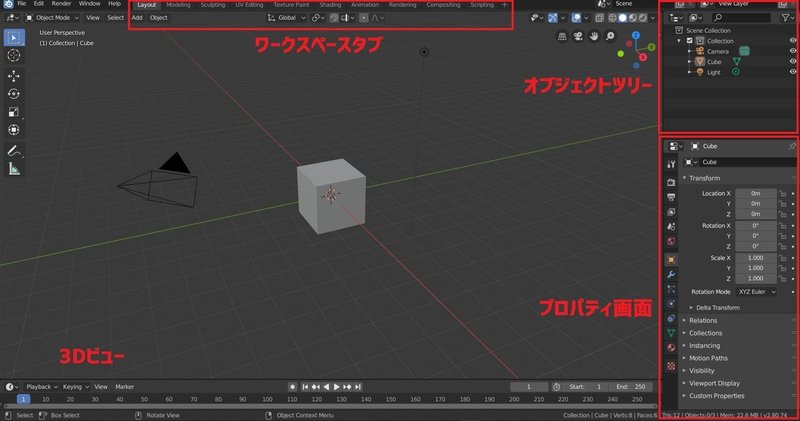Select the 3D Cursor tool

[x=14, y=56]
